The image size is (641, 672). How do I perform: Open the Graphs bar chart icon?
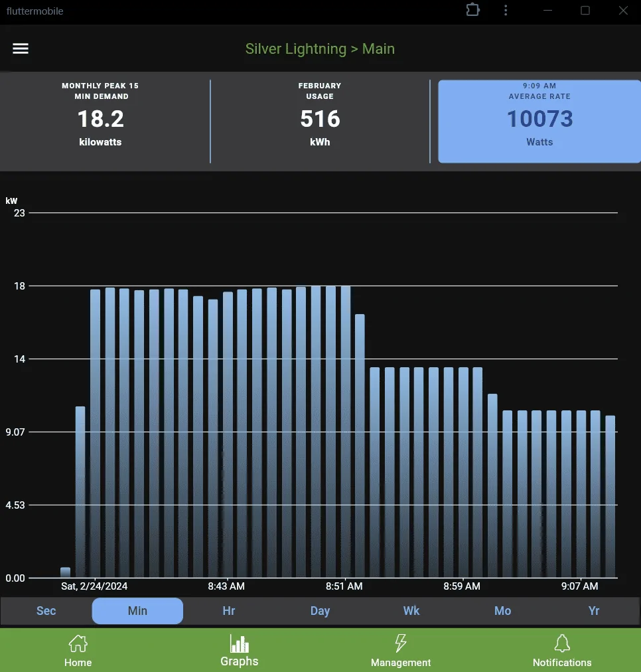(x=239, y=643)
